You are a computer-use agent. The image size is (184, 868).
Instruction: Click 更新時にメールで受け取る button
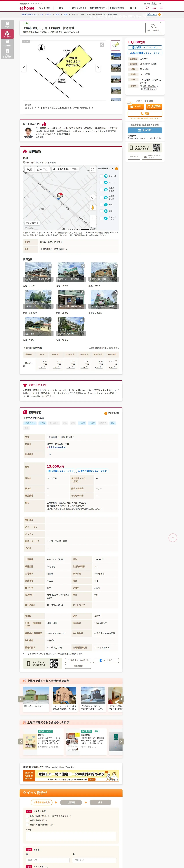click(x=152, y=157)
